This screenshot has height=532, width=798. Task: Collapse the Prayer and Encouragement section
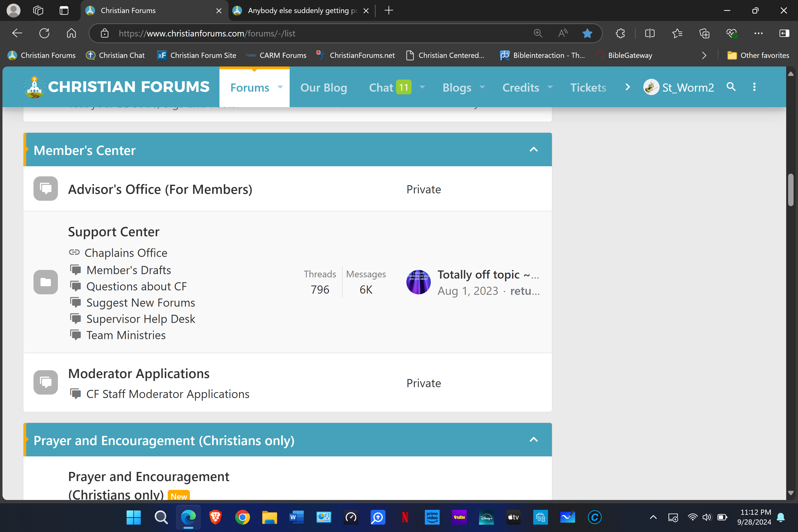(x=533, y=440)
